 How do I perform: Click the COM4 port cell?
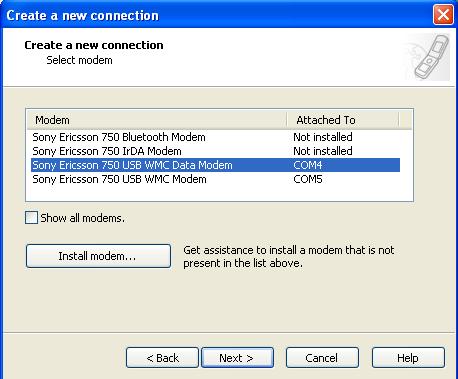tap(308, 165)
